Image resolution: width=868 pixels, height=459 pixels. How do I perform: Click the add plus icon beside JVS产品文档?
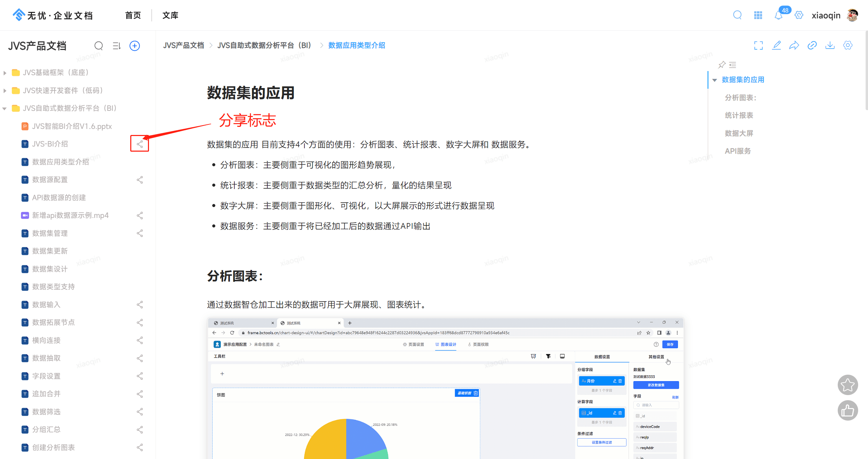tap(135, 46)
